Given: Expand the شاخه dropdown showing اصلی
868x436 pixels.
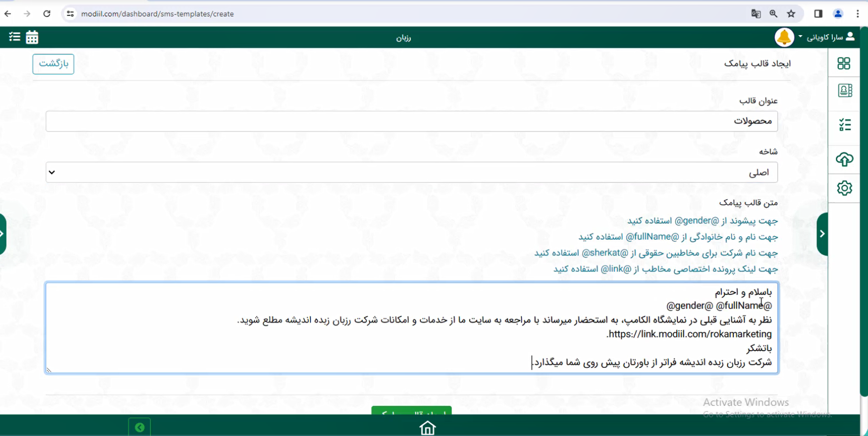Looking at the screenshot, I should point(411,173).
